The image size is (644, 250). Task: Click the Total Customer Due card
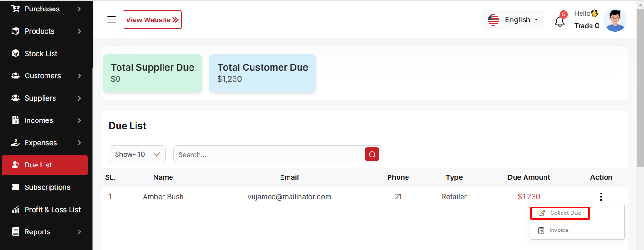[263, 73]
